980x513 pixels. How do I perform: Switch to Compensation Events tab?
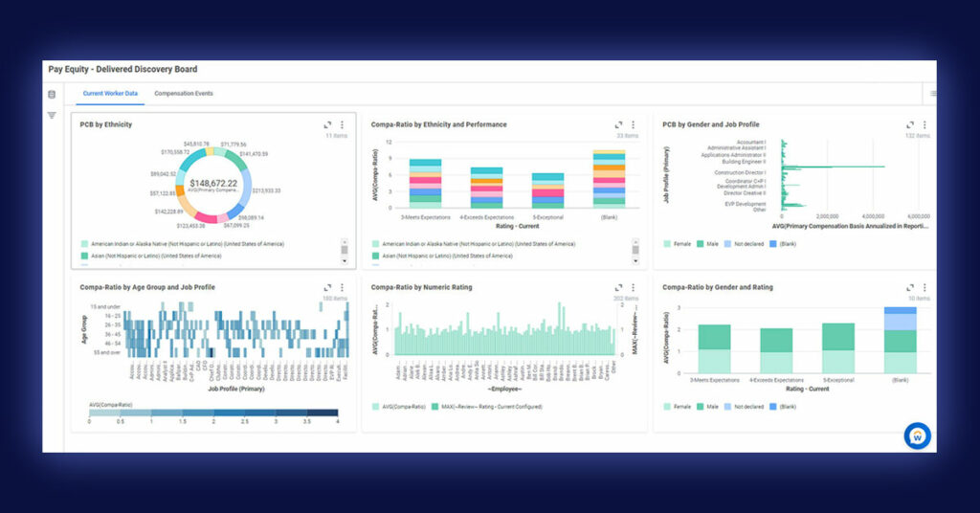184,94
